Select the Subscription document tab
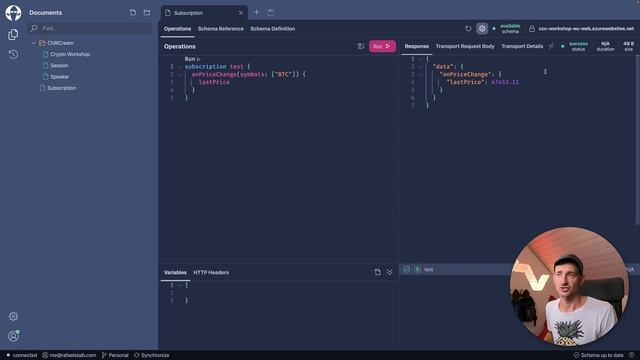This screenshot has height=360, width=640. [x=203, y=13]
